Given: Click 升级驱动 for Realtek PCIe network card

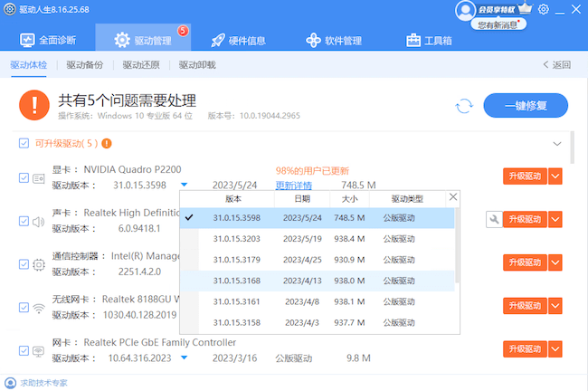Looking at the screenshot, I should pos(525,349).
